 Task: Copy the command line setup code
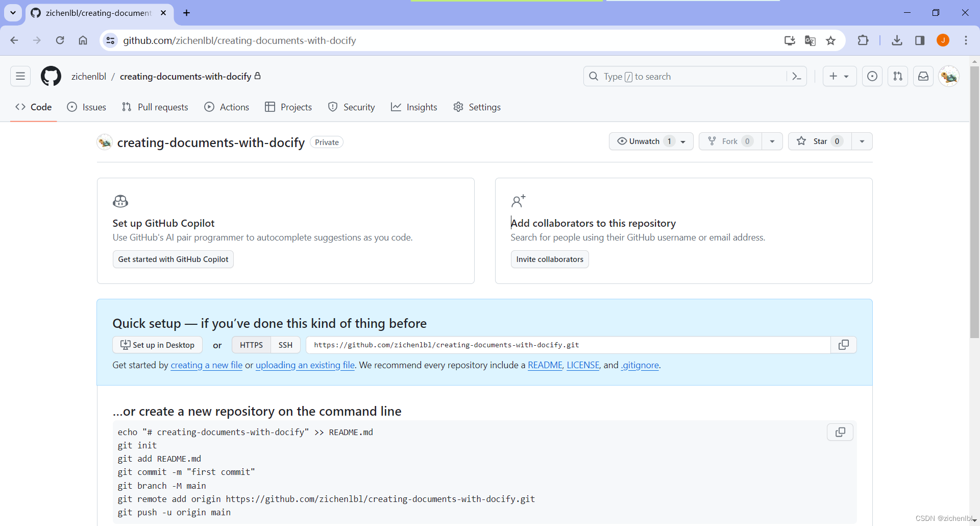click(840, 433)
